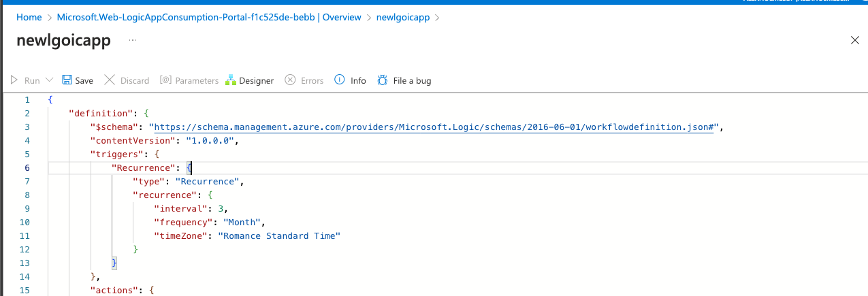Open the ellipsis menu beside newlgoicapp title

tap(133, 40)
